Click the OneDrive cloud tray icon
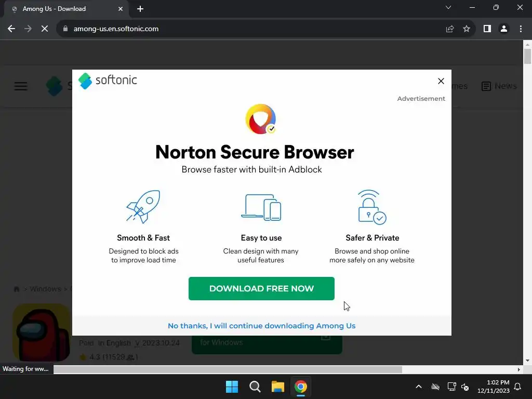This screenshot has width=532, height=399. [435, 387]
